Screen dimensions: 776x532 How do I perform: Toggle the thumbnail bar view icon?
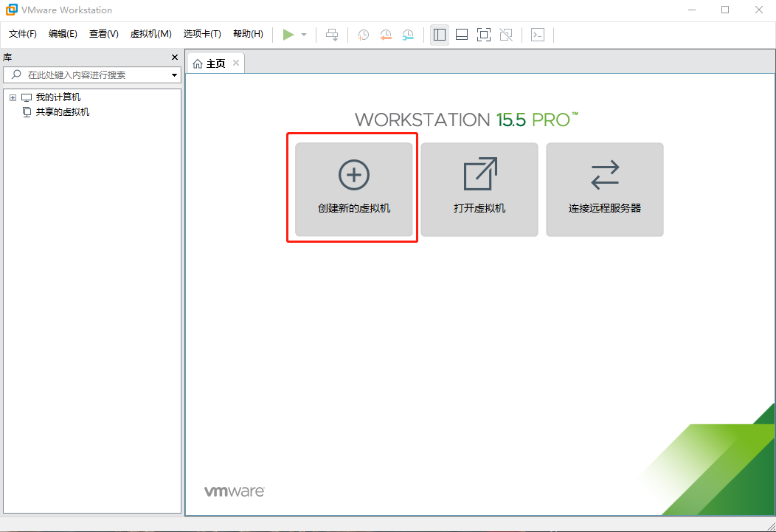click(462, 35)
